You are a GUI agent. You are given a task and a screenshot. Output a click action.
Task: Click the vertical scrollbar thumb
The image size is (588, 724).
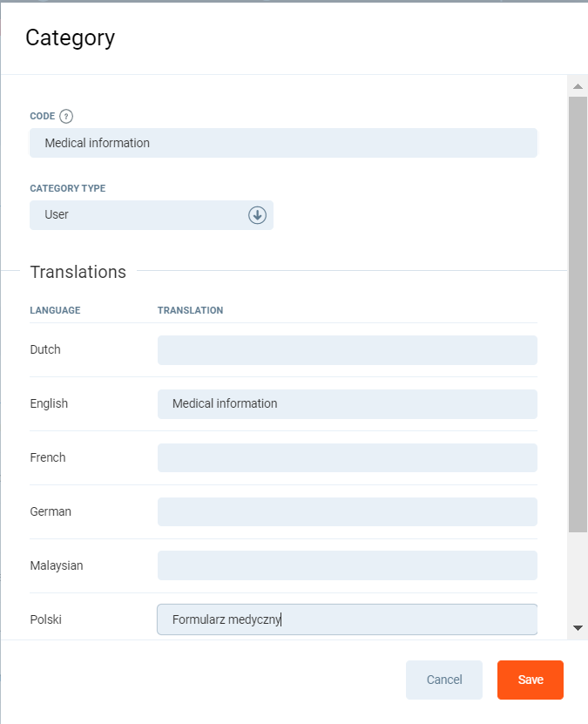(578, 314)
